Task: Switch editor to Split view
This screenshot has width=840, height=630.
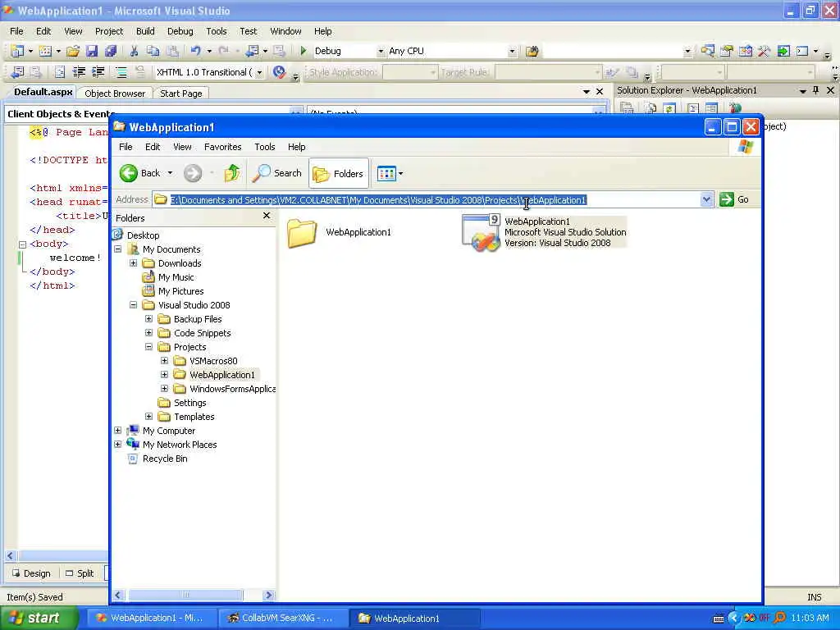Action: [x=80, y=573]
